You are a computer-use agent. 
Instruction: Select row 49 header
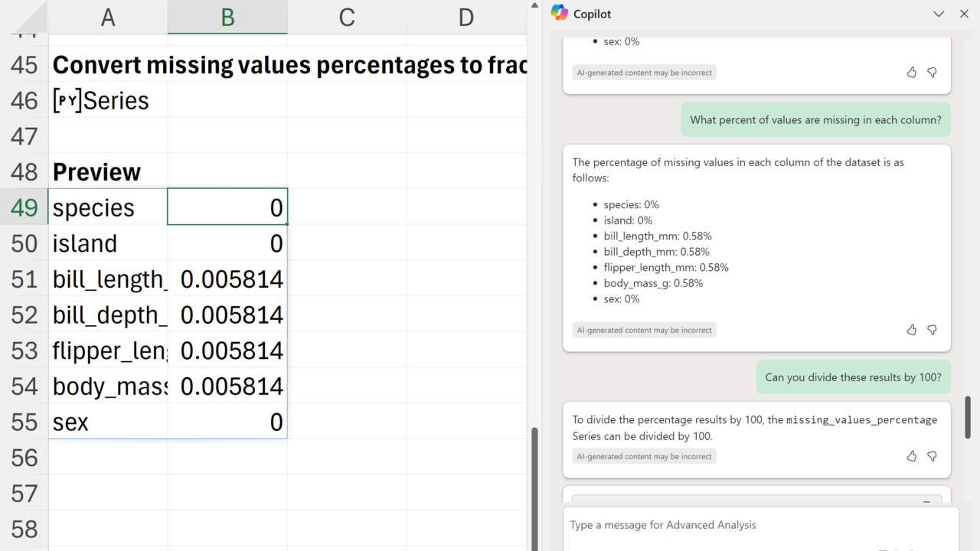(x=24, y=207)
